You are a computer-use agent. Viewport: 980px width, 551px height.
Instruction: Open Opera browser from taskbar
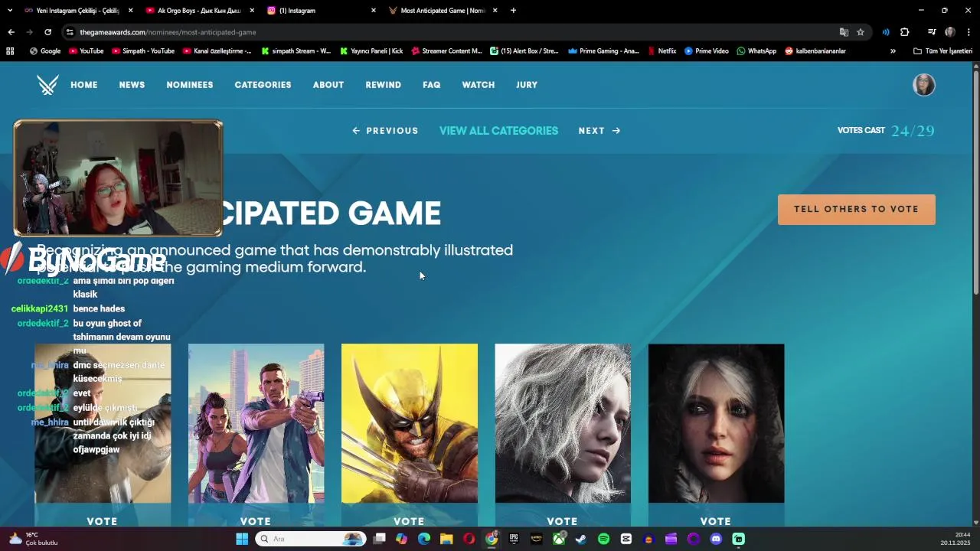coord(469,539)
